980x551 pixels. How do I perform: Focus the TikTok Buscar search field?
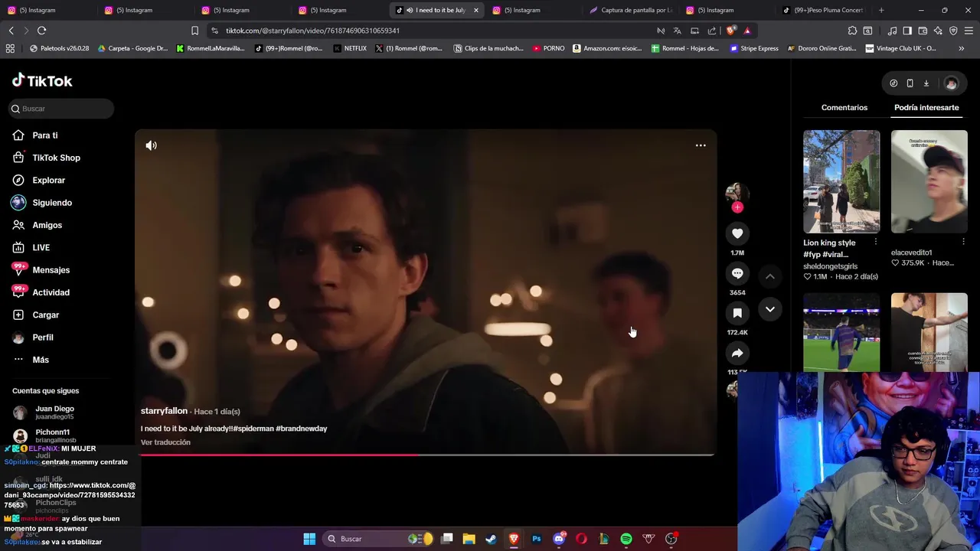pos(61,109)
